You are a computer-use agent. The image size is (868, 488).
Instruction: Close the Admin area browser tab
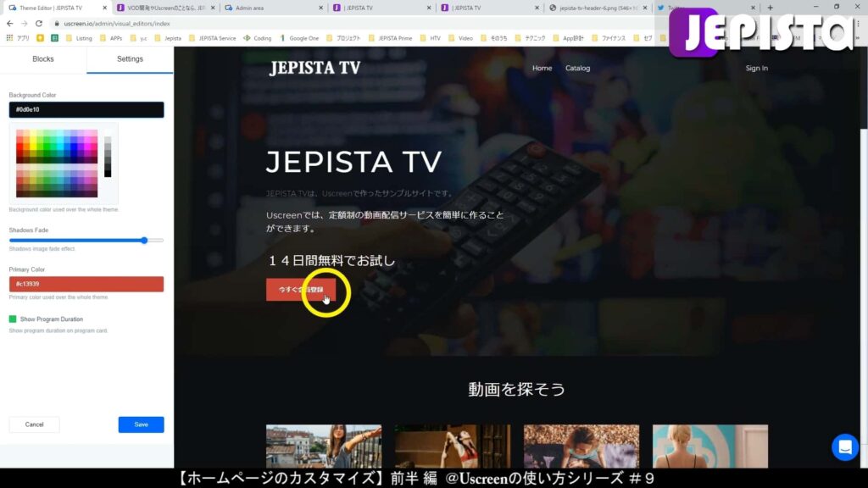[x=320, y=8]
